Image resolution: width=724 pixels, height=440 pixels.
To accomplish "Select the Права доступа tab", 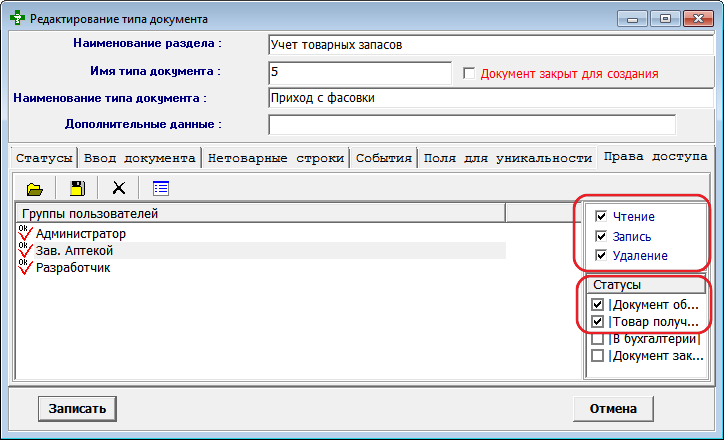I will pyautogui.click(x=655, y=157).
